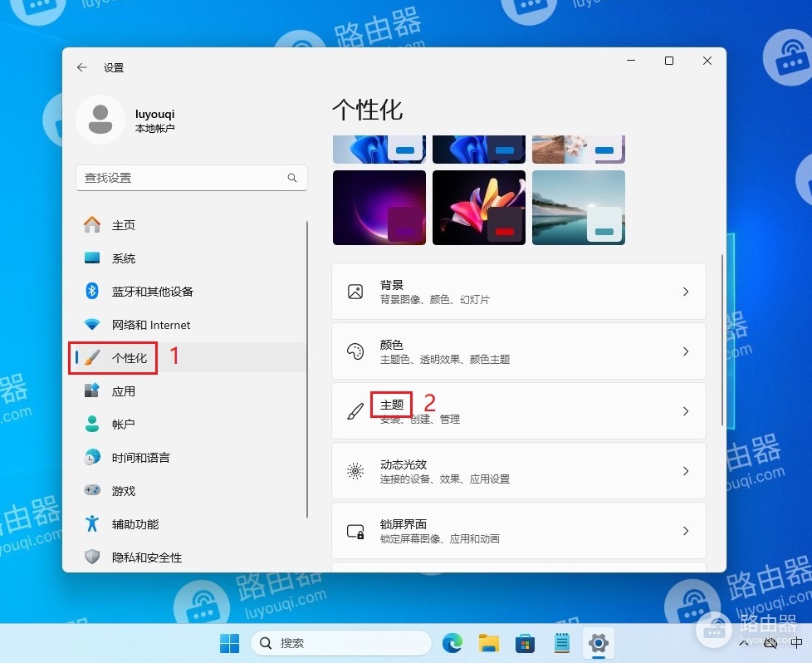Open the 主题 settings

(518, 411)
